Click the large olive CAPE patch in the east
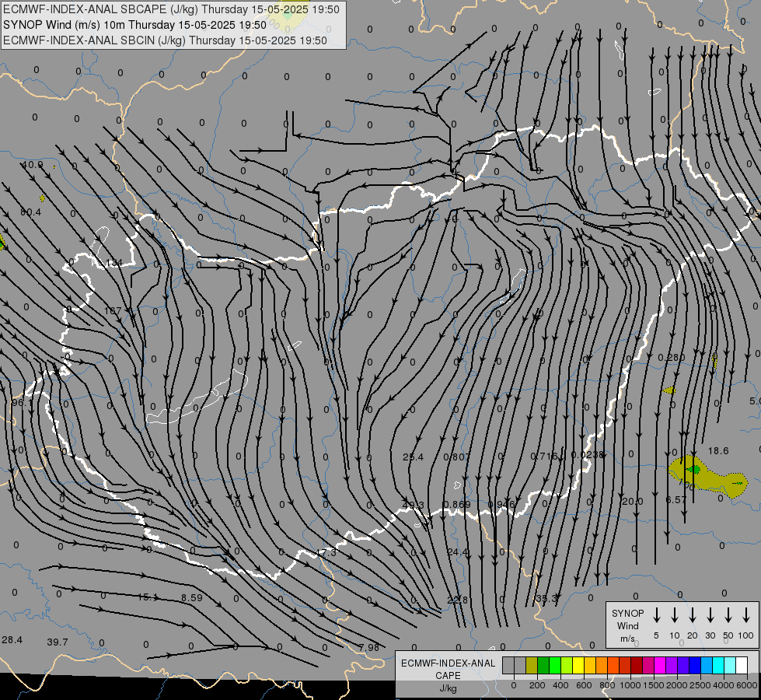Image resolution: width=761 pixels, height=700 pixels. click(x=709, y=478)
